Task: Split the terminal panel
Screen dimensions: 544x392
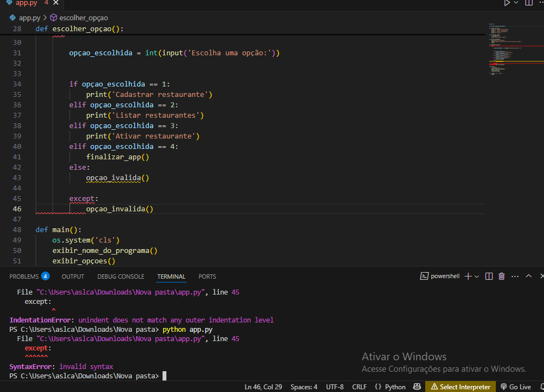Action: (x=489, y=276)
